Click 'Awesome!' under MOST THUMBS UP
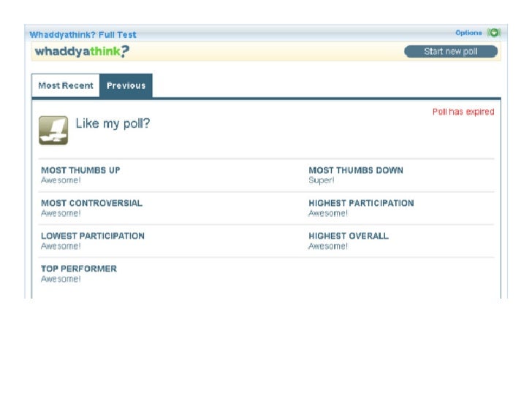This screenshot has height=411, width=532. tap(61, 180)
